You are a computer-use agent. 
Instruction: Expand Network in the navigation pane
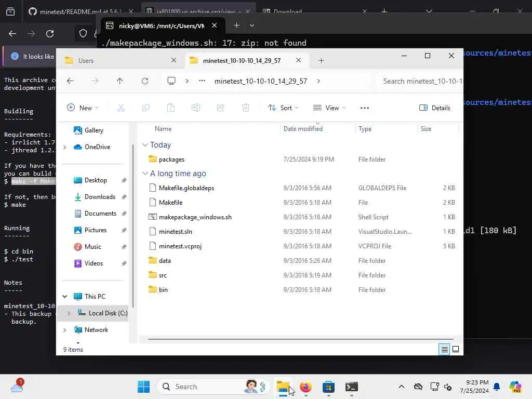[65, 330]
